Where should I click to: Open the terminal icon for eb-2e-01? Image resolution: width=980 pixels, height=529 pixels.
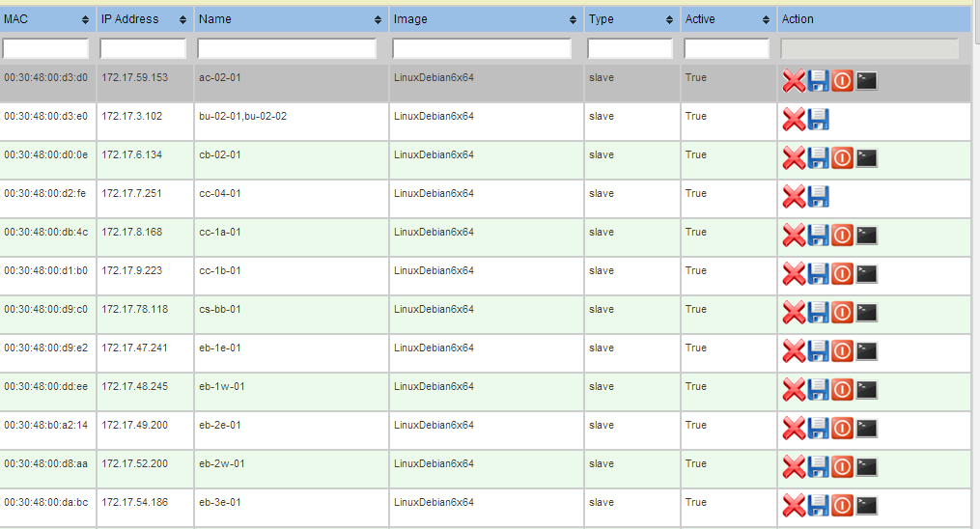[x=867, y=428]
